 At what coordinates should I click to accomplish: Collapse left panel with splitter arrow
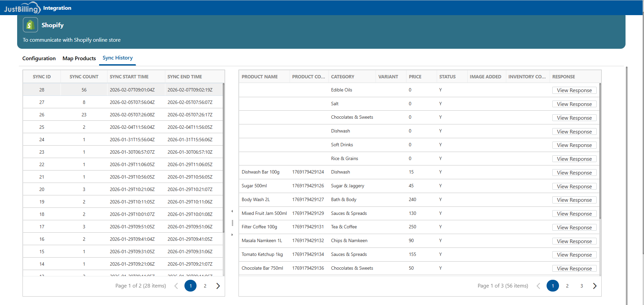[232, 211]
